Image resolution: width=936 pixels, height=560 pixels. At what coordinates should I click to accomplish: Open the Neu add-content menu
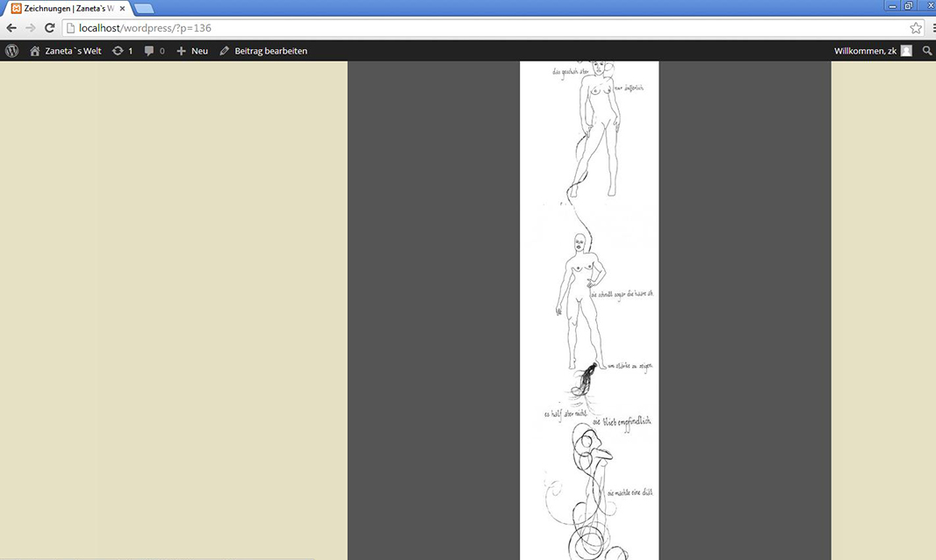[x=192, y=51]
